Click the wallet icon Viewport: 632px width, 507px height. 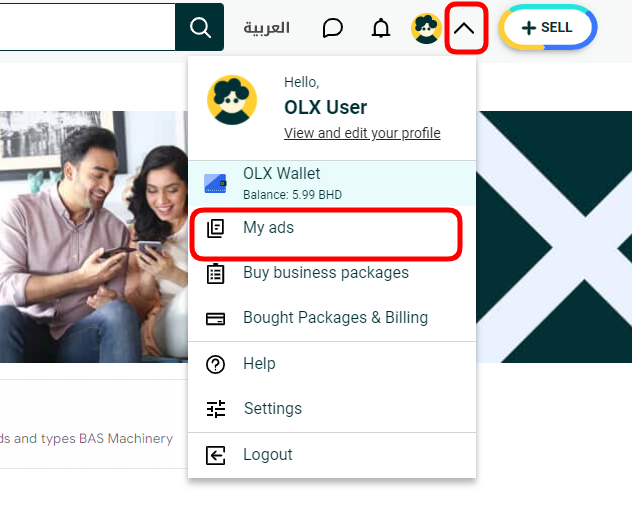click(215, 183)
